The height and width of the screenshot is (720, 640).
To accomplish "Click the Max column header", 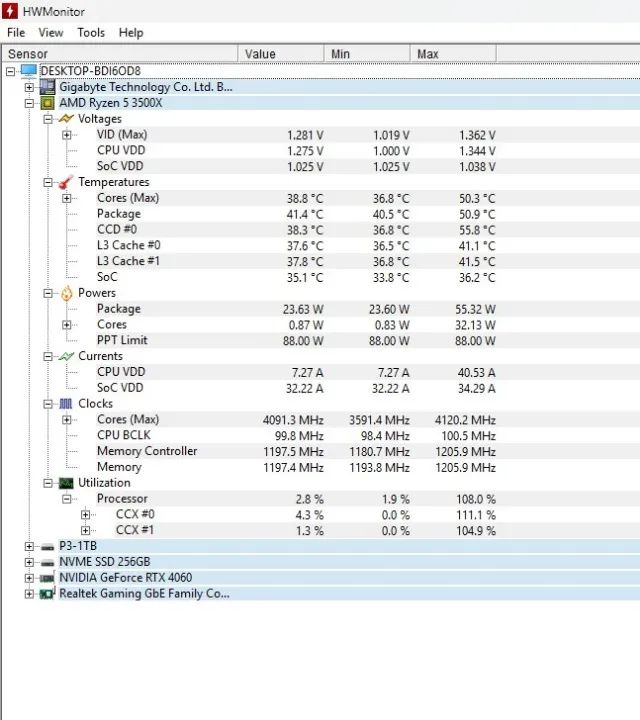I will (x=453, y=54).
